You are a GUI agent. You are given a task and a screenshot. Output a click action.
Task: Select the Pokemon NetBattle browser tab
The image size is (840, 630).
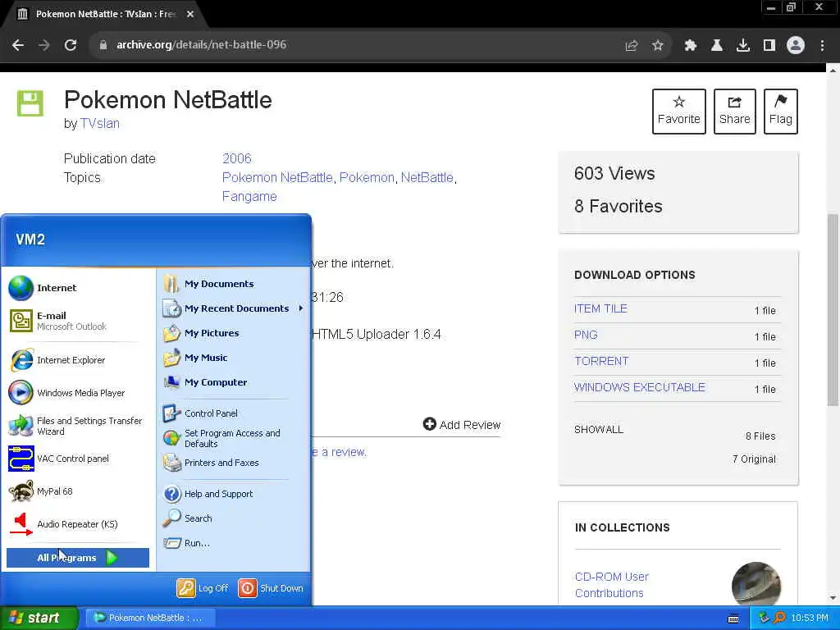(x=104, y=14)
